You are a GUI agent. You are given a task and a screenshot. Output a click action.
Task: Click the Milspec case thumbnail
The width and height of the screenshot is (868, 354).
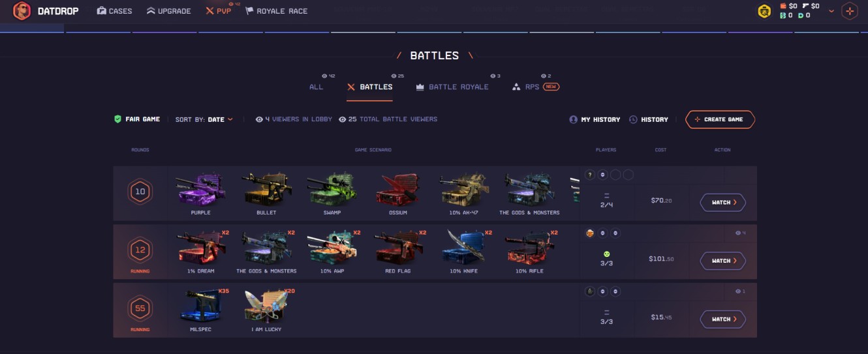click(x=200, y=306)
